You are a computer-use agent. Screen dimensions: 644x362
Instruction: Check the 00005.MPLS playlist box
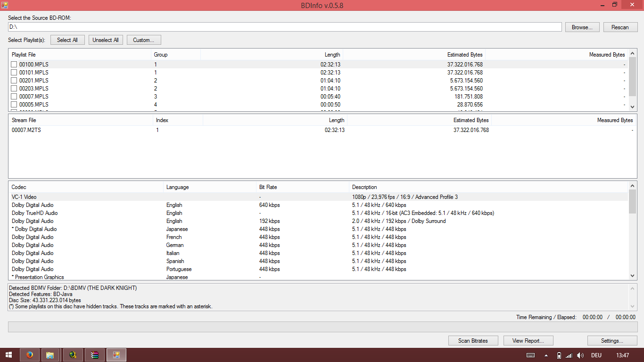point(14,105)
